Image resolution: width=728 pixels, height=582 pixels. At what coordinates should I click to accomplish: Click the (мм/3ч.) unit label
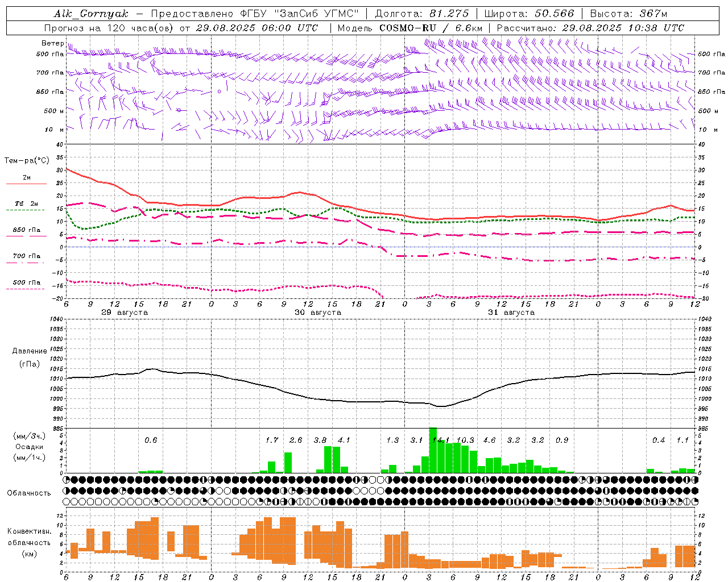(x=30, y=436)
